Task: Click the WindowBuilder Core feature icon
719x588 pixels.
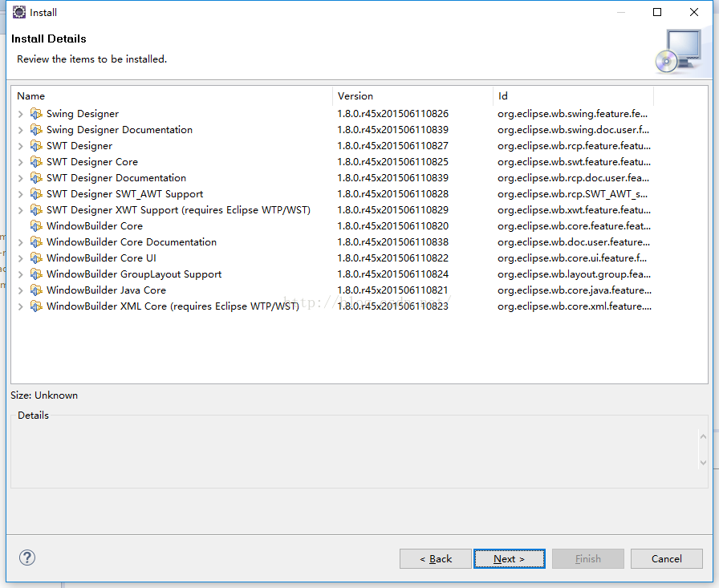Action: 36,225
